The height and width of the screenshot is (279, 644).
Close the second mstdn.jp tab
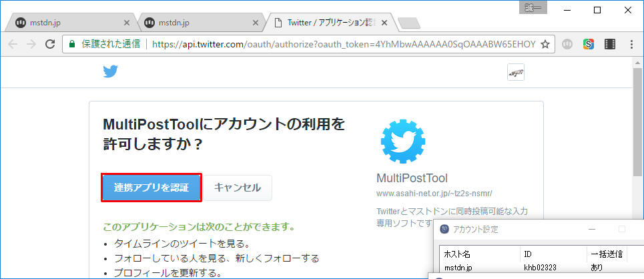(256, 23)
